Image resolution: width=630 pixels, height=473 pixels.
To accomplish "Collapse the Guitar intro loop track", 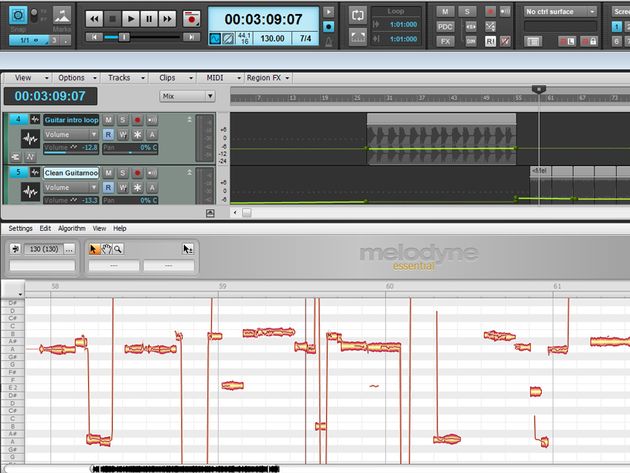I will tap(190, 119).
